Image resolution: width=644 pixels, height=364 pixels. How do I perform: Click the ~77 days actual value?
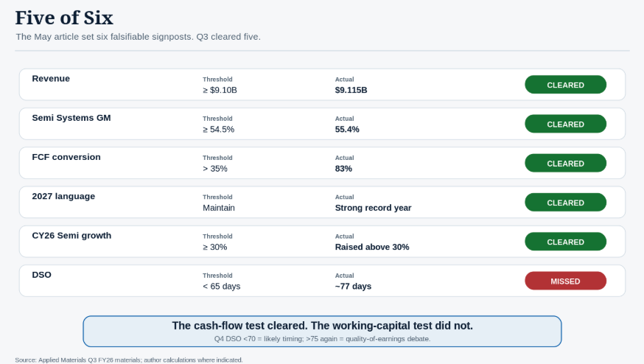tap(353, 287)
